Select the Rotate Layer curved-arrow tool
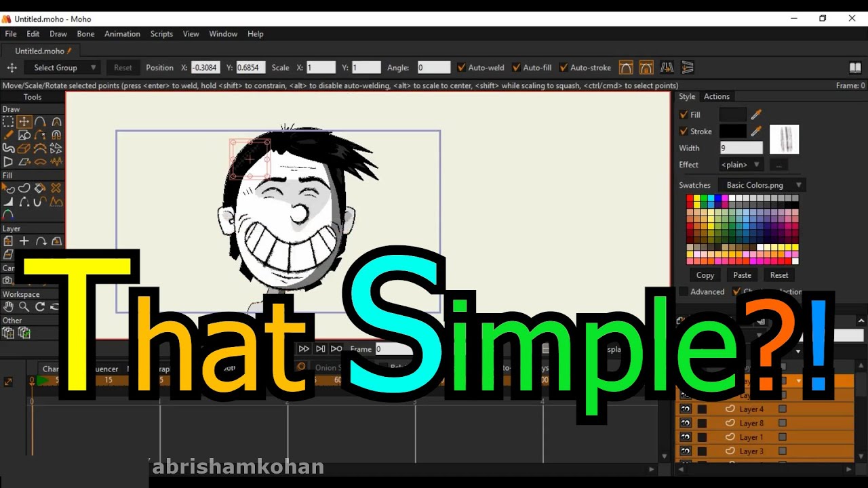The height and width of the screenshot is (488, 868). (40, 241)
